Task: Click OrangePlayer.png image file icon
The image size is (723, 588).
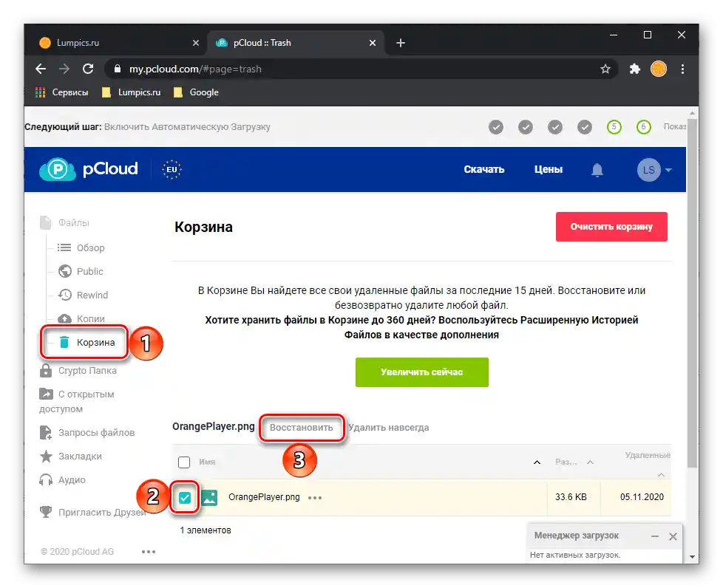Action: pyautogui.click(x=209, y=498)
